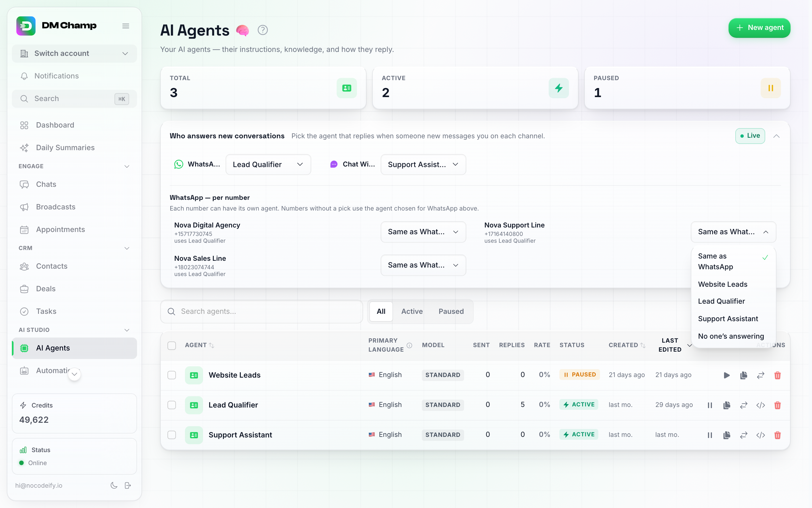
Task: Duplicate the Lead Qualifier agent
Action: click(727, 405)
